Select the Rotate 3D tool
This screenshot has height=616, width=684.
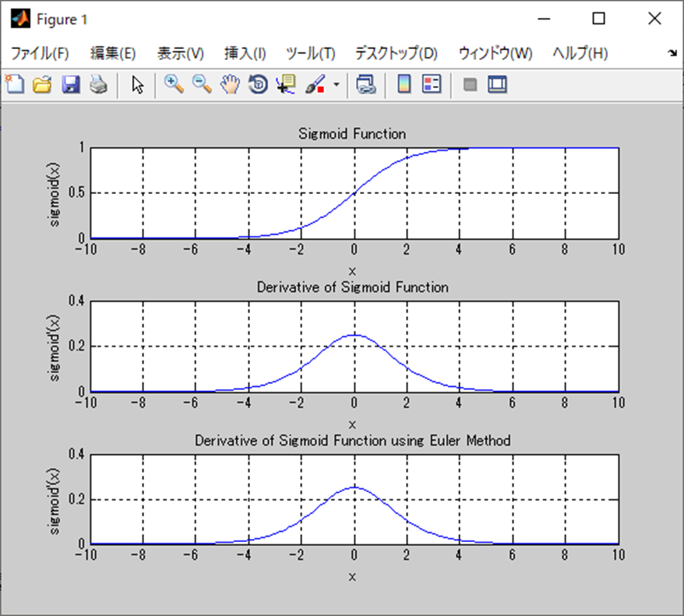coord(258,84)
